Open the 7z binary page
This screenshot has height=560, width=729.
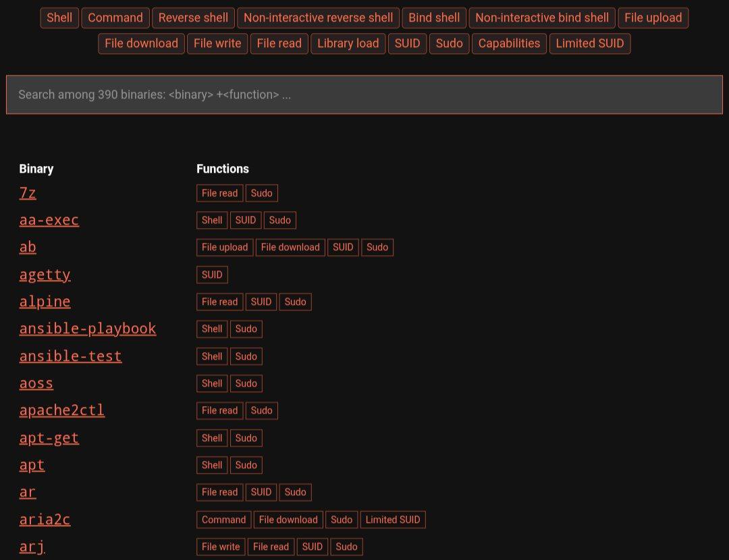[28, 193]
